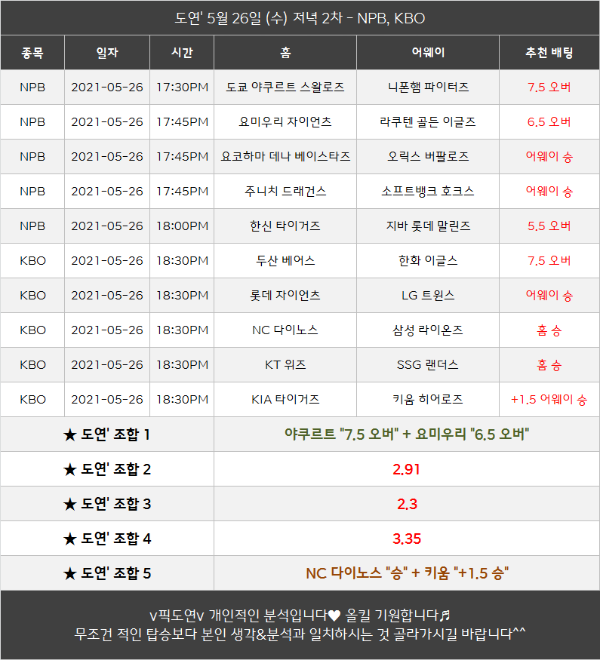Select home team '한신 타이거즈'
This screenshot has width=600, height=660.
[x=285, y=226]
